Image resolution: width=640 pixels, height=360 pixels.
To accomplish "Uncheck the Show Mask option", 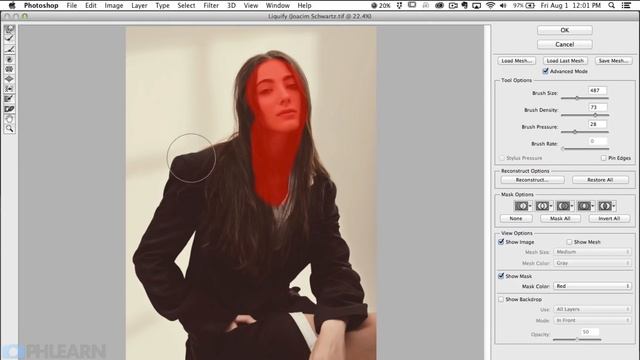I will click(501, 276).
